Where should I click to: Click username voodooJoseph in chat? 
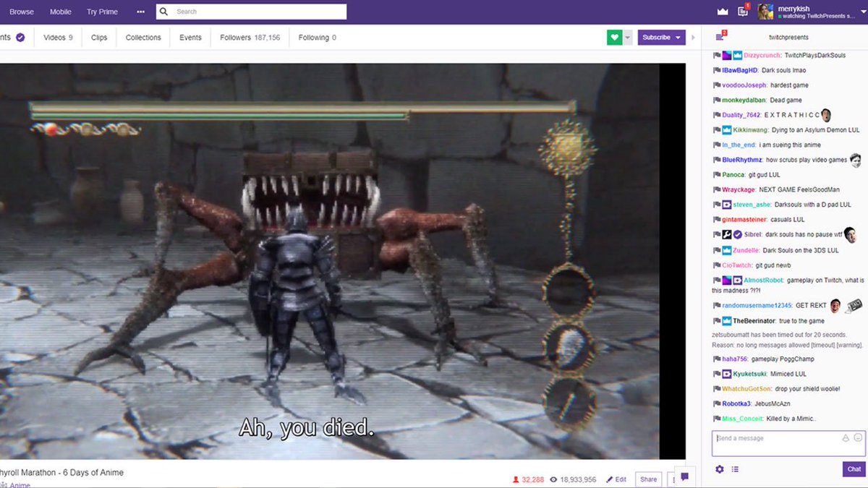(744, 85)
